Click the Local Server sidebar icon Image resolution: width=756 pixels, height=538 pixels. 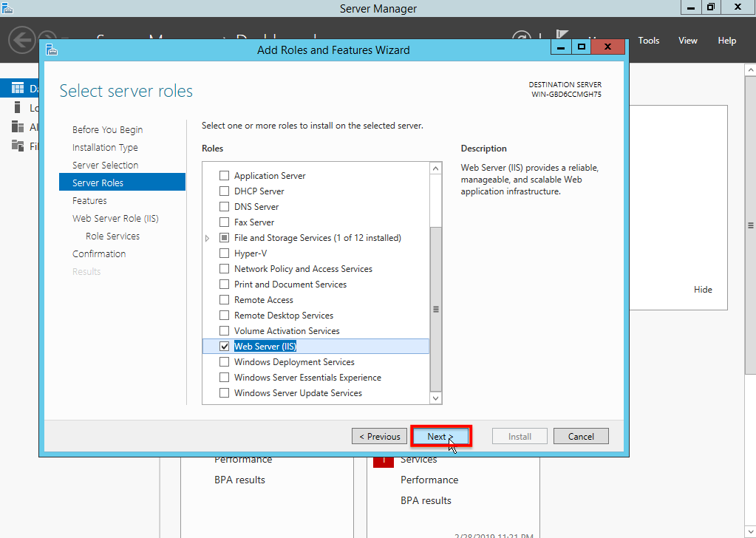coord(17,107)
